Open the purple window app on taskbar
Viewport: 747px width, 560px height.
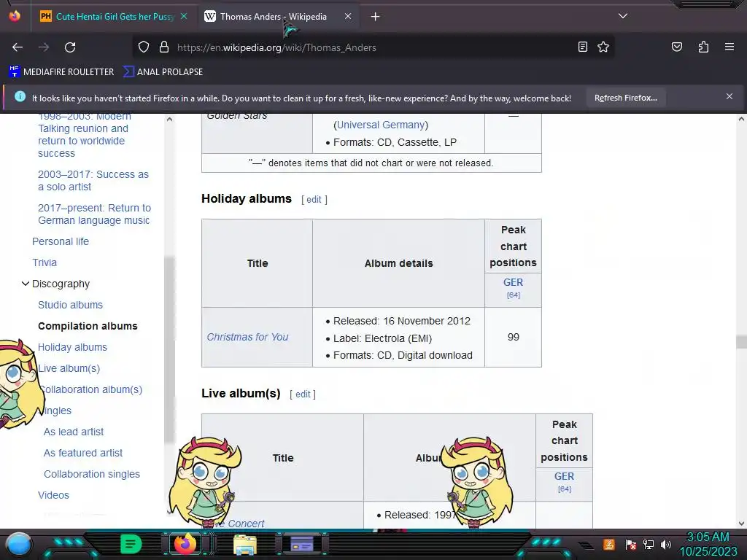tap(302, 544)
